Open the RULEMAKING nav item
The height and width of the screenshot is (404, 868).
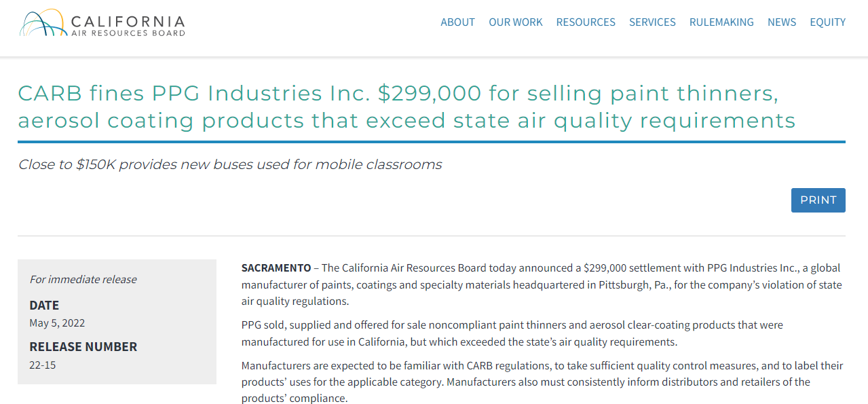point(721,22)
